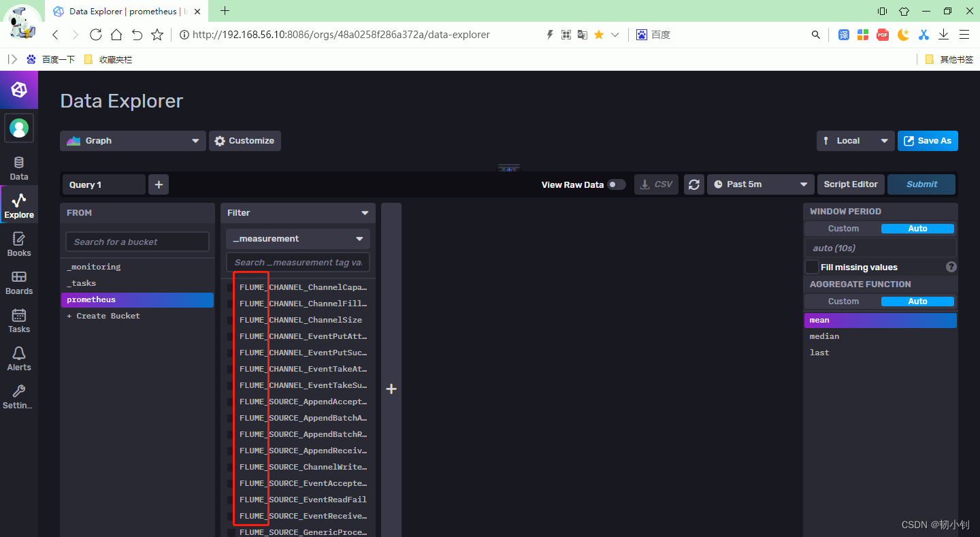The height and width of the screenshot is (537, 980).
Task: Switch Aggregate Function to Custom
Action: point(843,302)
